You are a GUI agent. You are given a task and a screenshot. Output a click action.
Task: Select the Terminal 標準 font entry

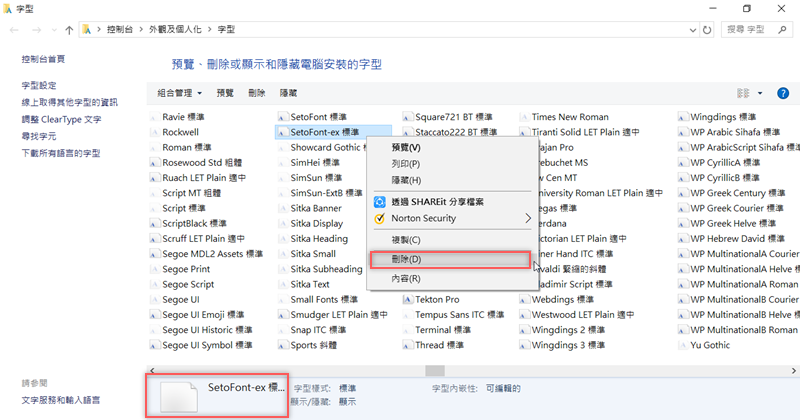pos(437,330)
